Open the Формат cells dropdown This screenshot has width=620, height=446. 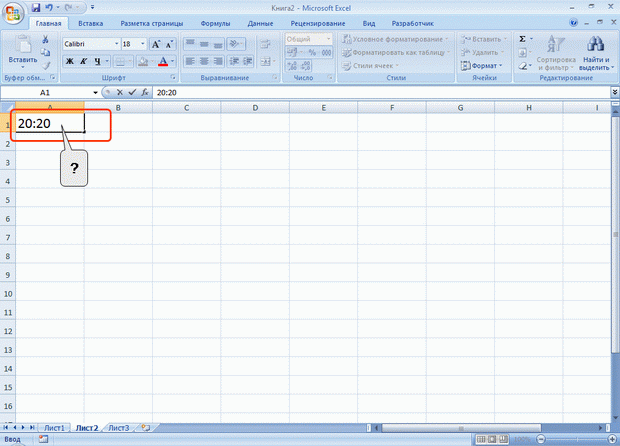click(481, 66)
